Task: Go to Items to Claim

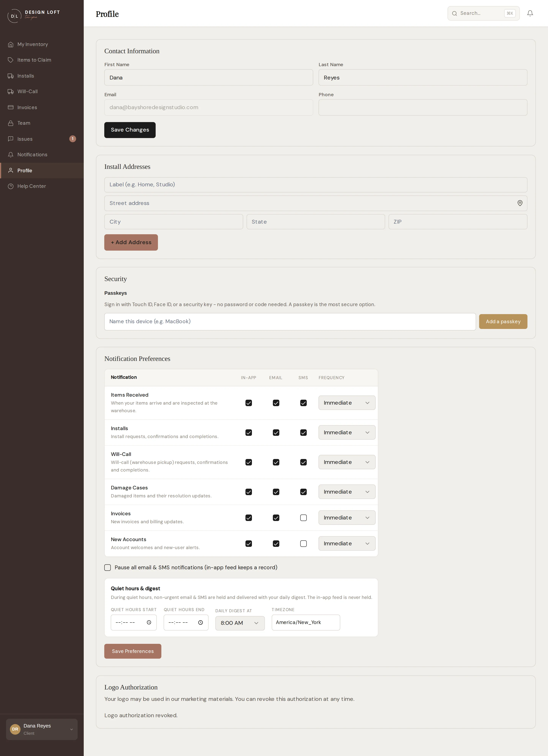Action: (x=42, y=60)
